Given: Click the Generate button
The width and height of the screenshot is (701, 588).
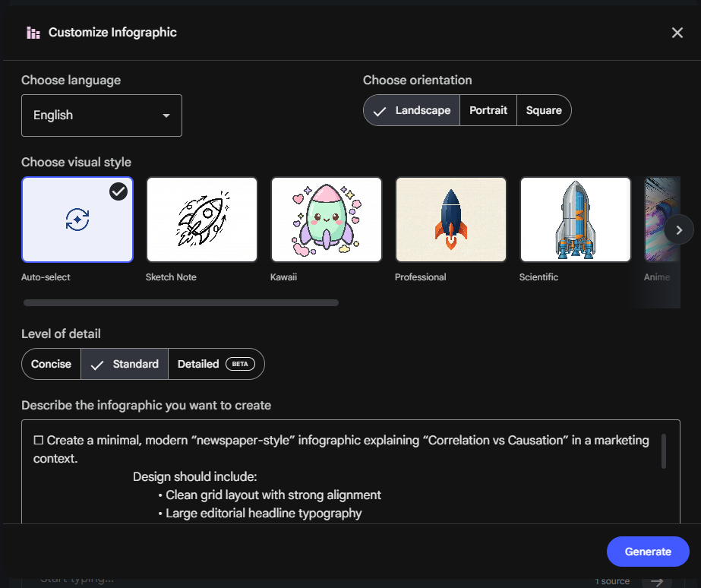Looking at the screenshot, I should pos(648,552).
